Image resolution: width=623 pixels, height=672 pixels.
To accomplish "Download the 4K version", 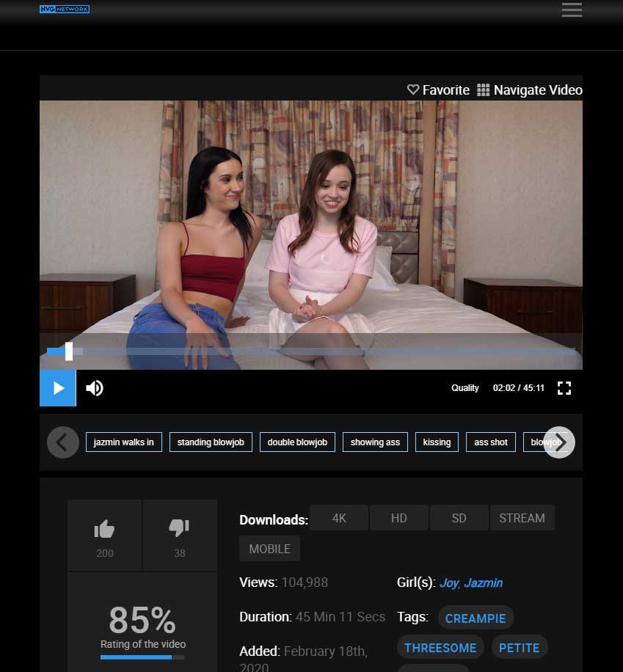I will point(339,518).
